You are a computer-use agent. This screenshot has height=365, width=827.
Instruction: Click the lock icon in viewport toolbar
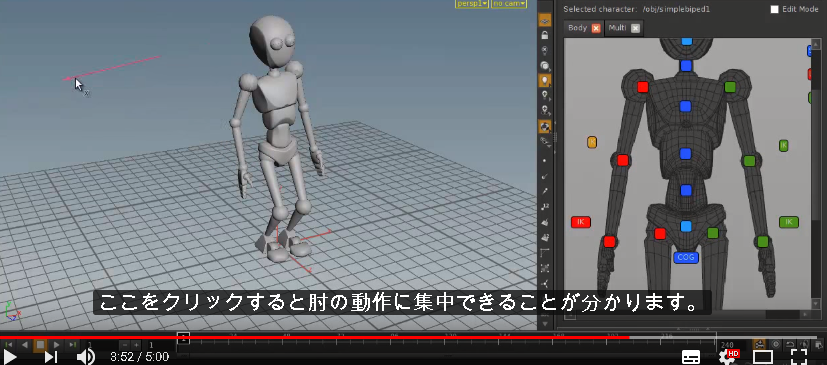(x=545, y=35)
